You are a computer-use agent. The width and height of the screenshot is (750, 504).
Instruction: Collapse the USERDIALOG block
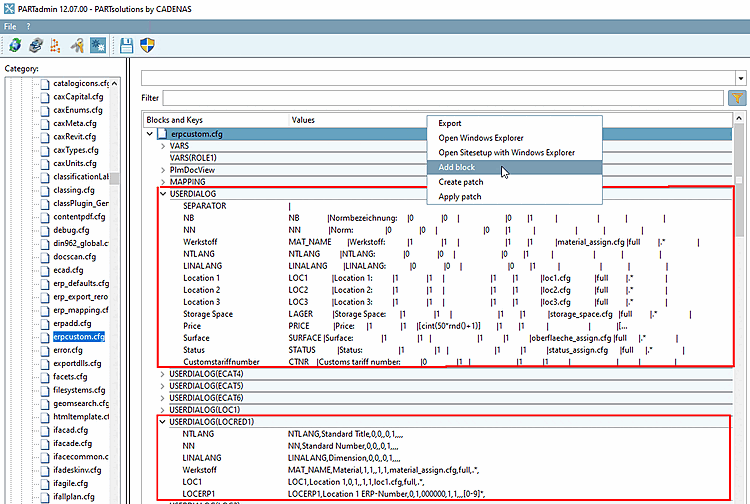[x=164, y=193]
